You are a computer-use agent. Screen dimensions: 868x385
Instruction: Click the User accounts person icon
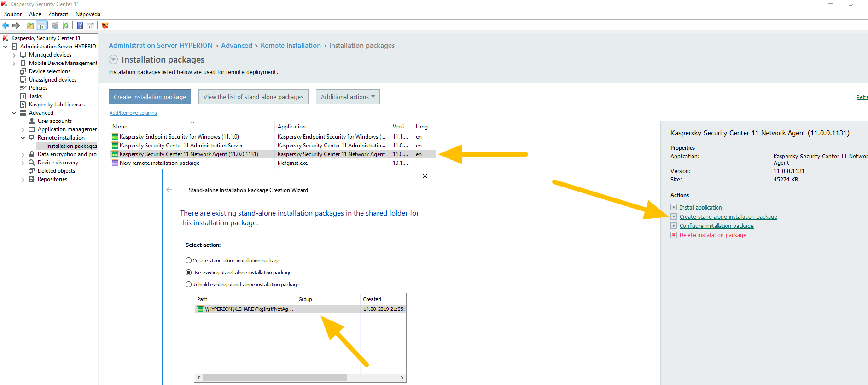32,121
